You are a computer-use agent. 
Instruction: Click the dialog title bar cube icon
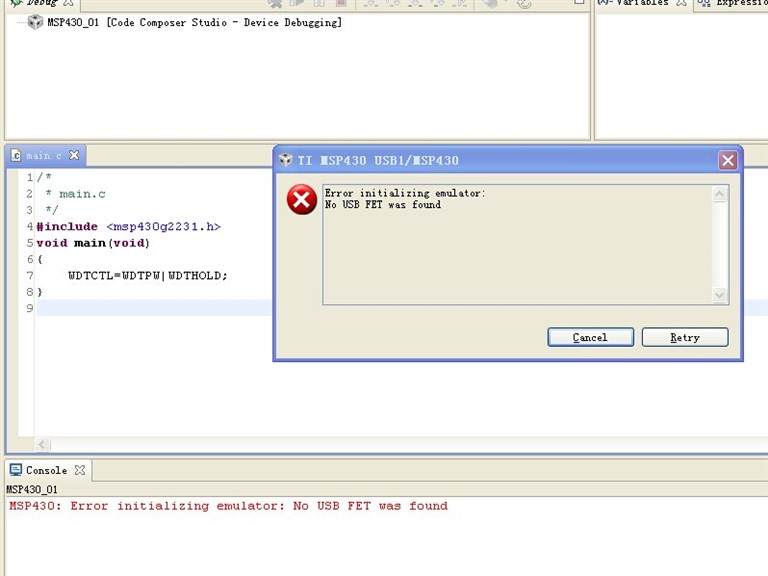(286, 160)
